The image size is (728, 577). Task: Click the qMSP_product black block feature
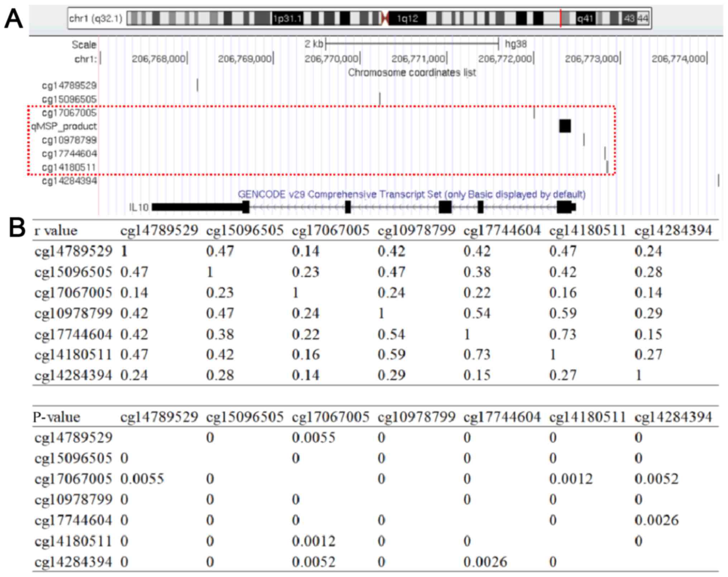[565, 126]
